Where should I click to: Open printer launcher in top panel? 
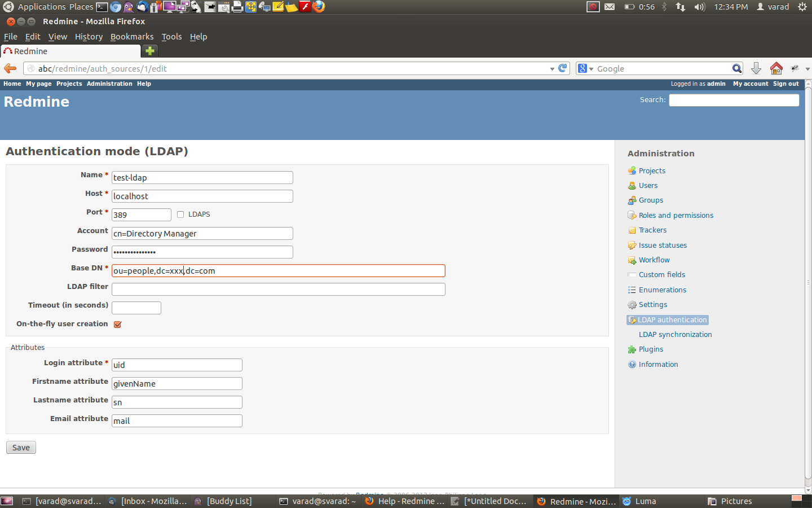click(x=237, y=7)
